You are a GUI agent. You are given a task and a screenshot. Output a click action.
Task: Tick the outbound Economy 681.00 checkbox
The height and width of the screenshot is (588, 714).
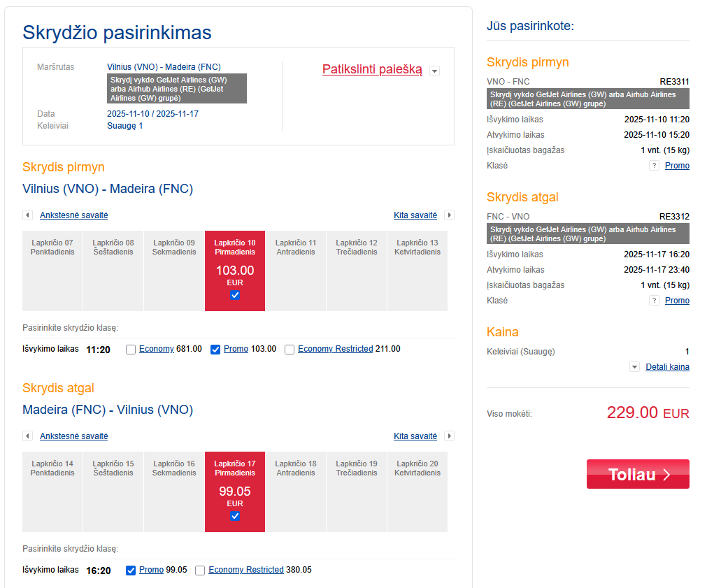[131, 350]
